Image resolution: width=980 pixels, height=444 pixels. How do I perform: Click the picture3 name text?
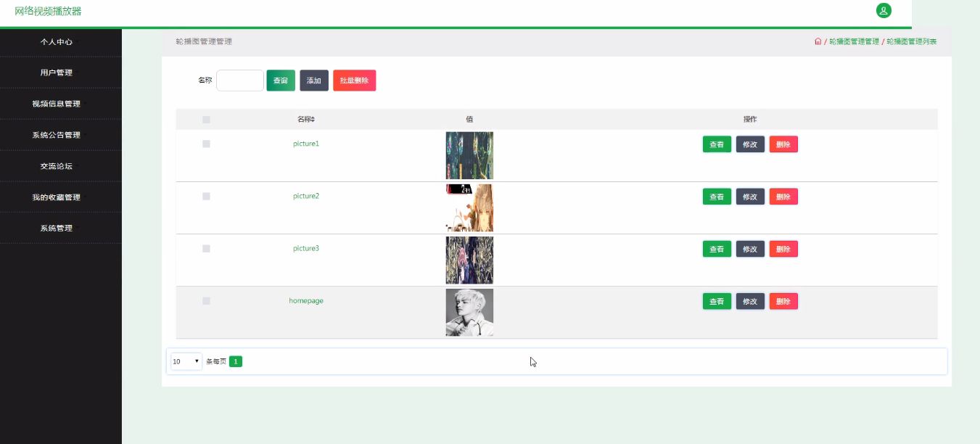pos(306,248)
